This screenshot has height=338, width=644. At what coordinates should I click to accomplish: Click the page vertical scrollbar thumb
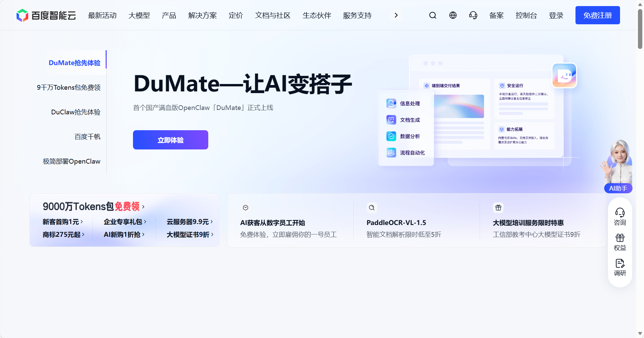tap(640, 29)
